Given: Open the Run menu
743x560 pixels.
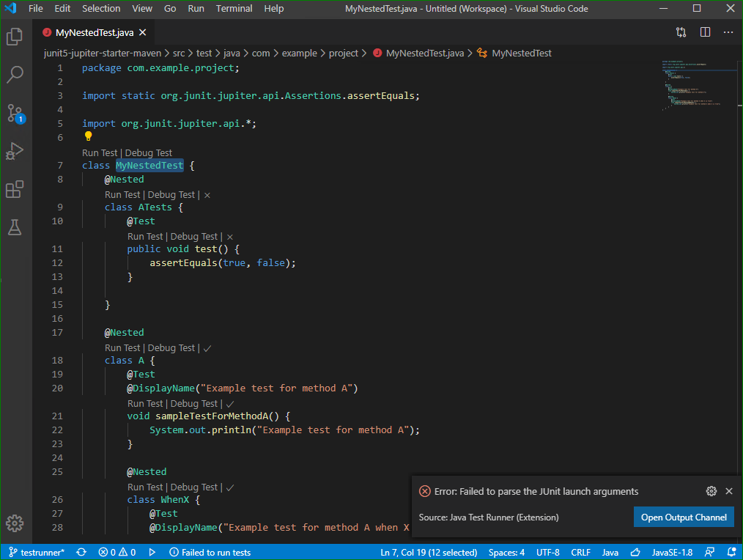Looking at the screenshot, I should pyautogui.click(x=196, y=9).
